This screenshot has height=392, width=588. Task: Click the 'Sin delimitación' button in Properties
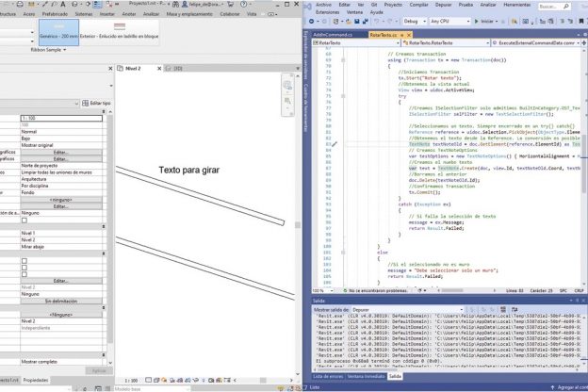coord(61,301)
